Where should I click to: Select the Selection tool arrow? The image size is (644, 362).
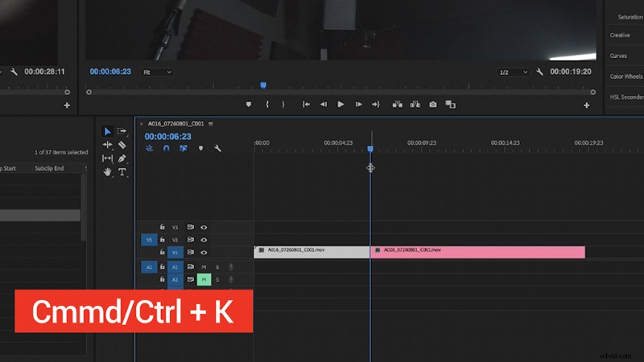click(108, 131)
